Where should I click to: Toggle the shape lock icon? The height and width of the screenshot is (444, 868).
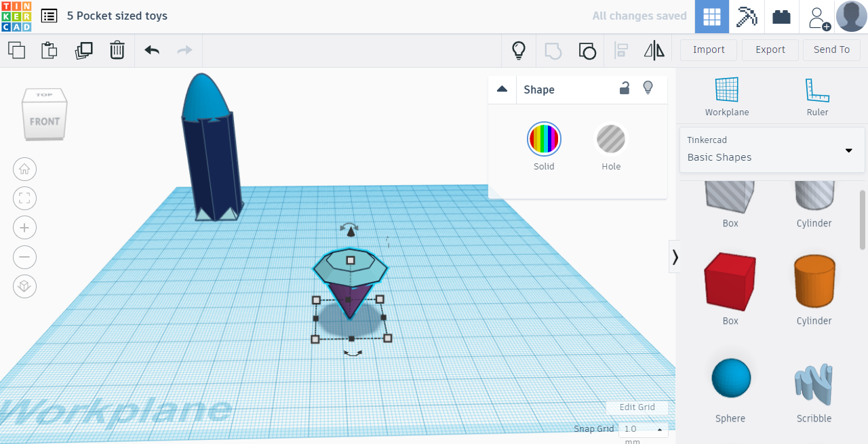pos(625,88)
